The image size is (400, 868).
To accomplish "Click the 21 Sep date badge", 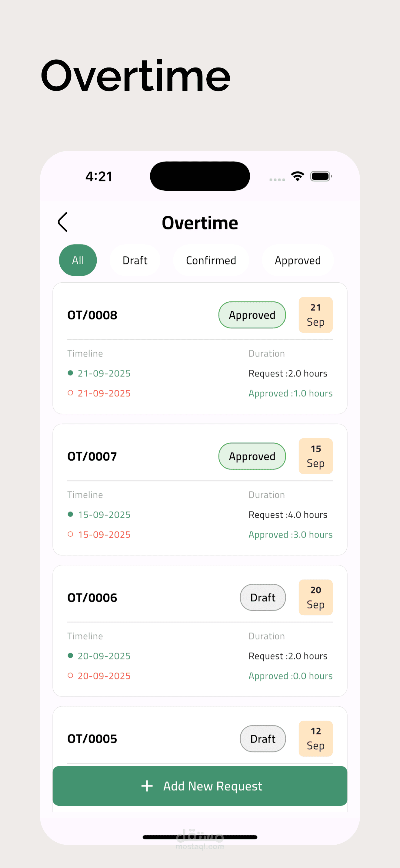I will point(315,315).
